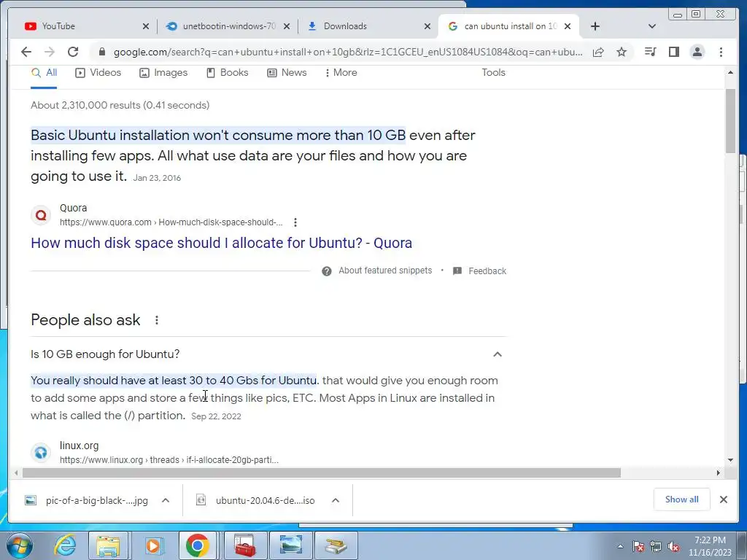
Task: Close the Google search tab
Action: [x=568, y=26]
